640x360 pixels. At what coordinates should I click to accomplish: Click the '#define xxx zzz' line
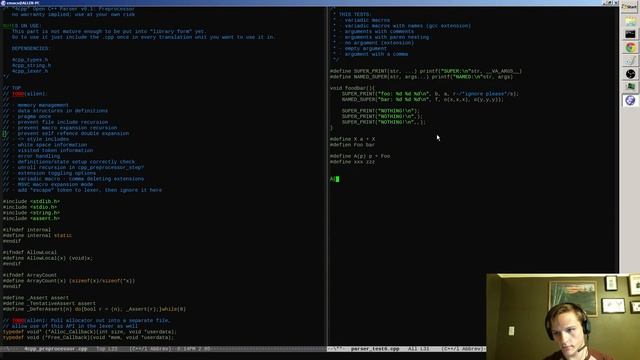pos(353,162)
